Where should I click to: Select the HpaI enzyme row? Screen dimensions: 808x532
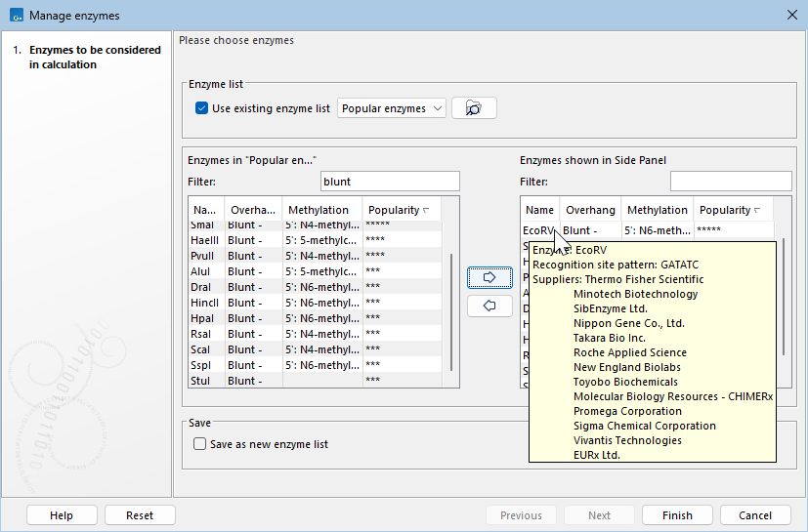315,318
